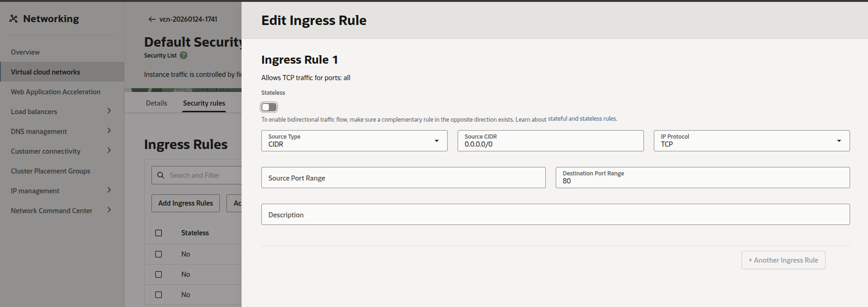Click + Another Ingress Rule button
The height and width of the screenshot is (307, 868).
783,260
